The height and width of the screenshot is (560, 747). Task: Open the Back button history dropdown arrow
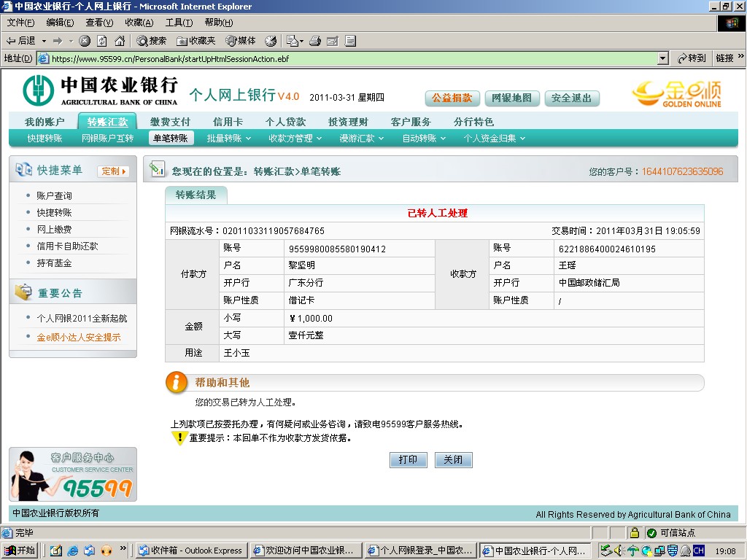click(44, 41)
